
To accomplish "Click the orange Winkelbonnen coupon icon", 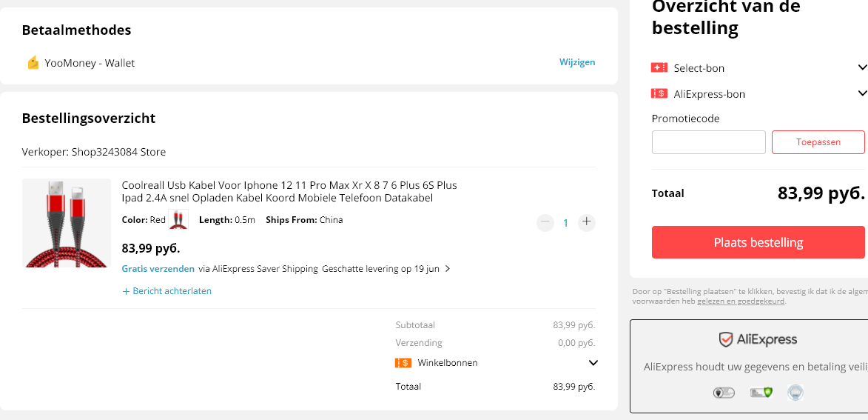I will [x=403, y=363].
